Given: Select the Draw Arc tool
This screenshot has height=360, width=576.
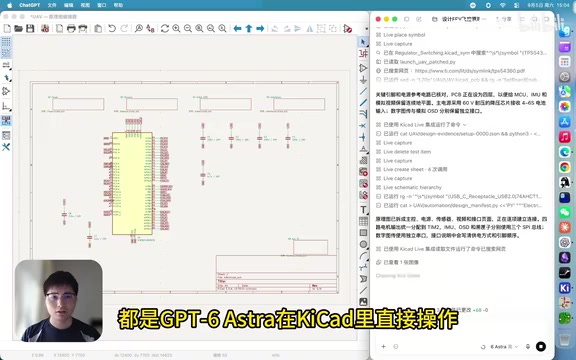Looking at the screenshot, I should pyautogui.click(x=363, y=256).
